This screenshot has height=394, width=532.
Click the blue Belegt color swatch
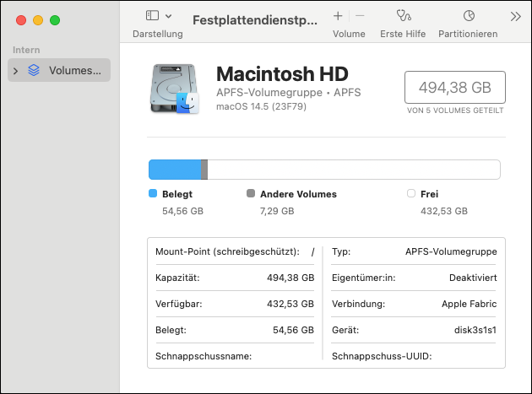tap(153, 193)
